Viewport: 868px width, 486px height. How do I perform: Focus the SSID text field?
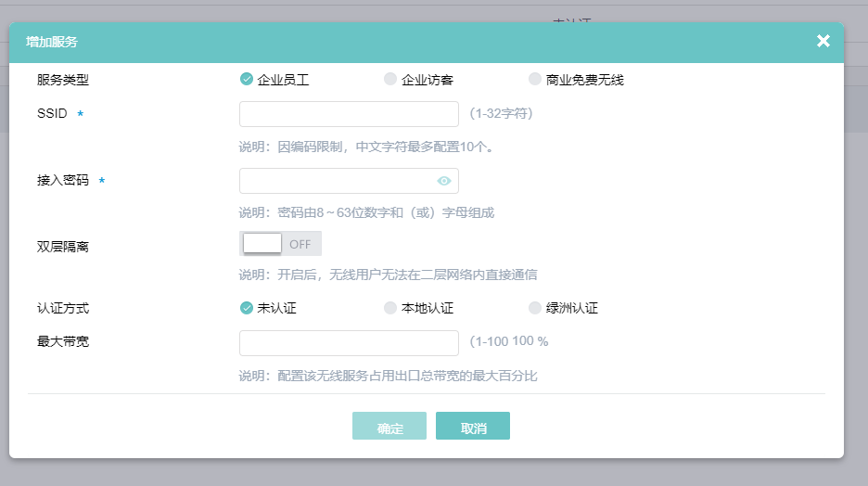tap(349, 114)
